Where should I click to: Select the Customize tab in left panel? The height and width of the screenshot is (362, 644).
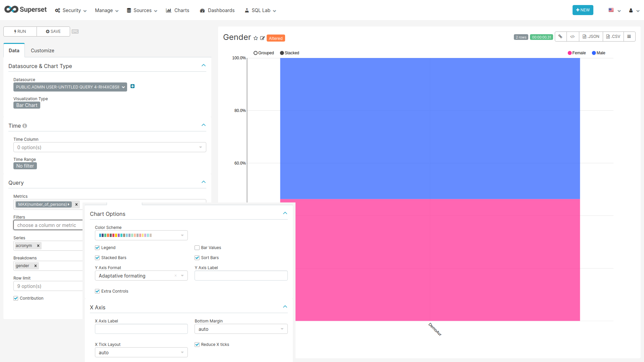coord(43,50)
